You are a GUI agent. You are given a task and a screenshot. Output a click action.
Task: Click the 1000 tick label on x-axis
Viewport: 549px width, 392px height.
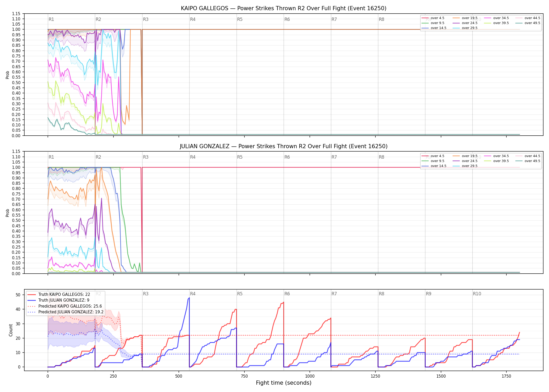[310, 376]
